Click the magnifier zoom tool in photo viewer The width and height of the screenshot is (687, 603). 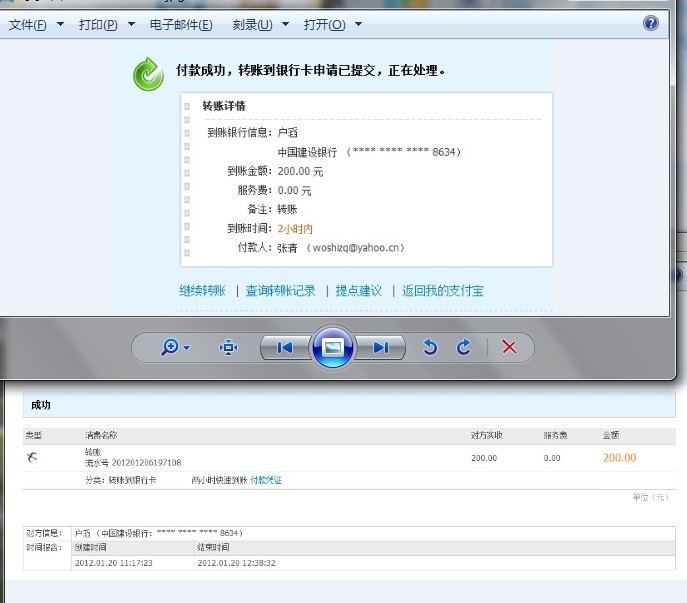pos(170,347)
